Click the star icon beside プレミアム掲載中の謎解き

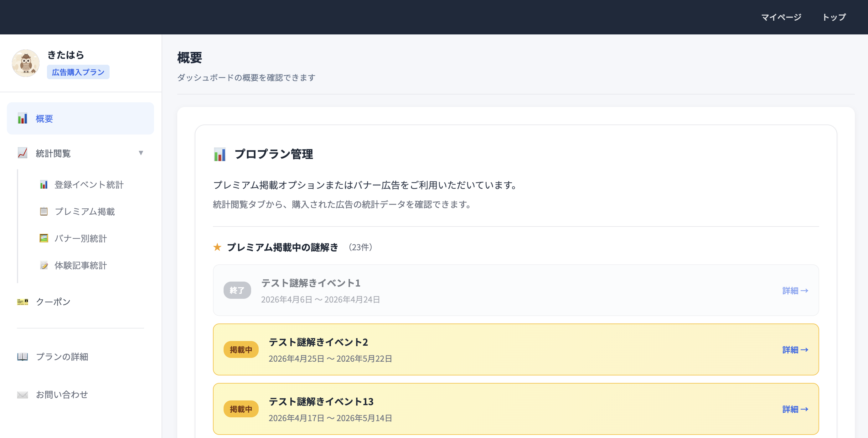click(217, 247)
